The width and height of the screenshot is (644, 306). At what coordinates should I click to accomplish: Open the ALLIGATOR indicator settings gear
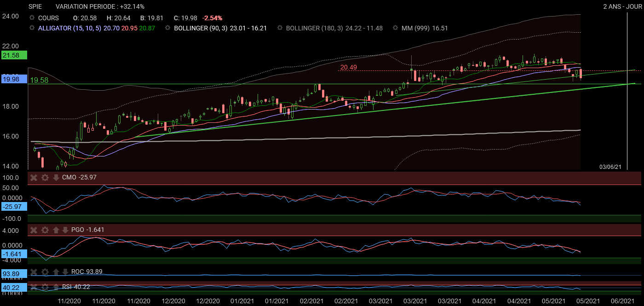[32, 28]
